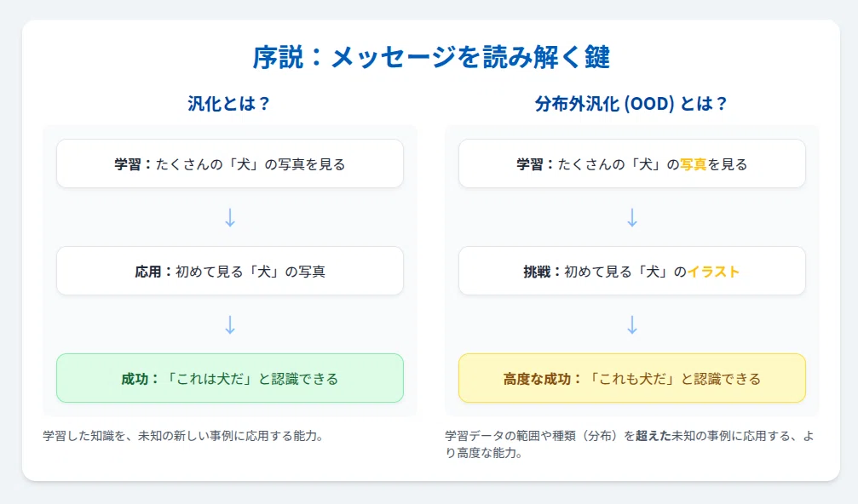Click the 挑戦 box mentioning イラスト

point(632,271)
